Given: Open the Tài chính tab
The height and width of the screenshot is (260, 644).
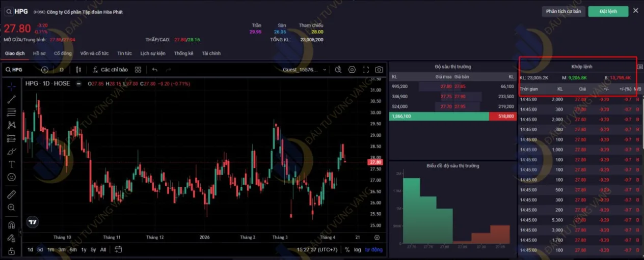Looking at the screenshot, I should point(211,53).
